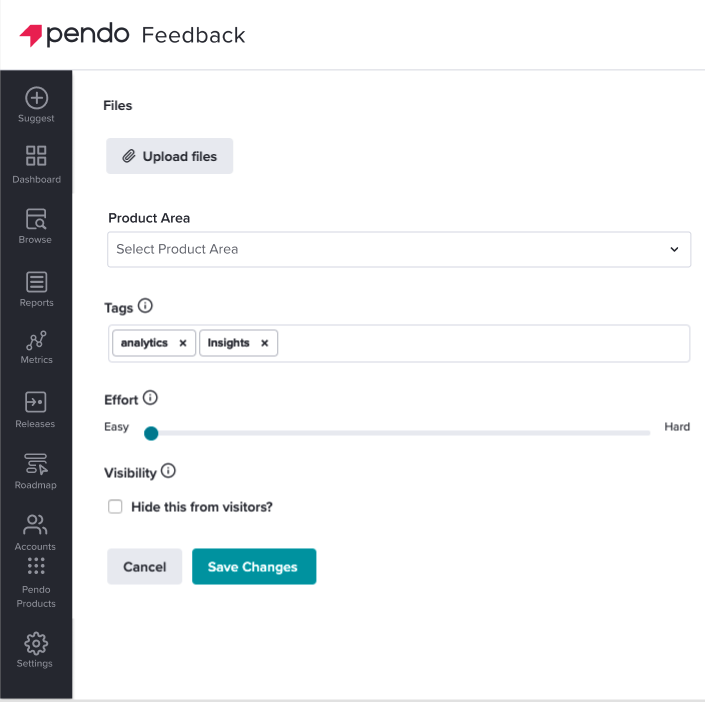Expand the Select Product Area dropdown

click(399, 250)
